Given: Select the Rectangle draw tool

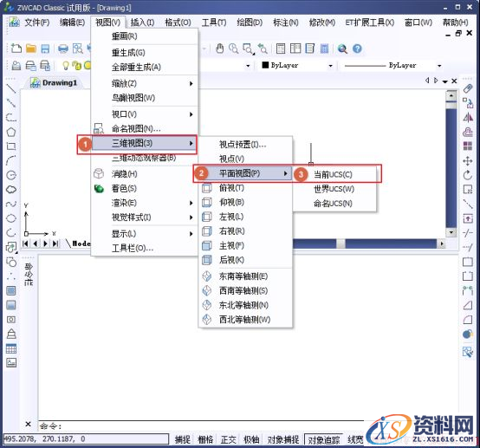Looking at the screenshot, I should click(11, 146).
